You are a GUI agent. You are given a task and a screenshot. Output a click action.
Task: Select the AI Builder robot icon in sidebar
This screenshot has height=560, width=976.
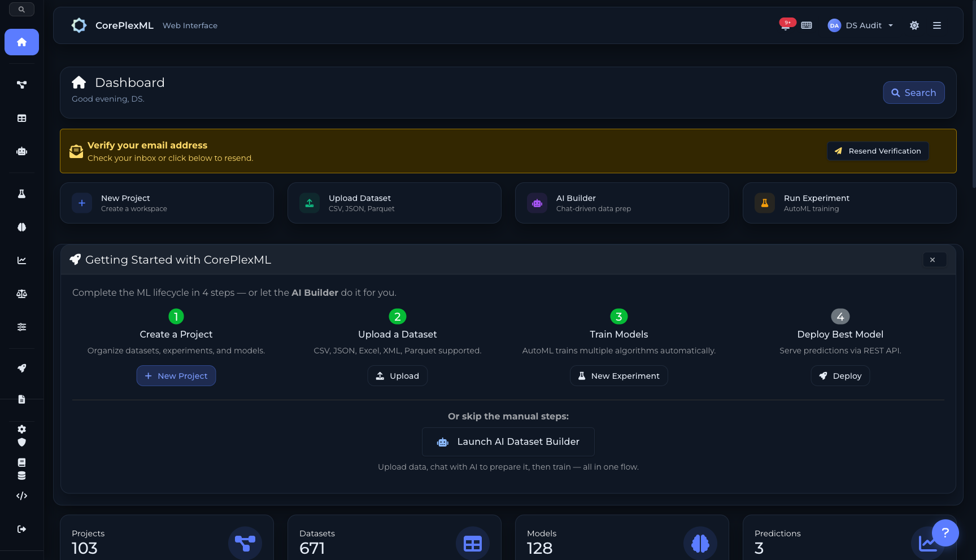click(21, 151)
